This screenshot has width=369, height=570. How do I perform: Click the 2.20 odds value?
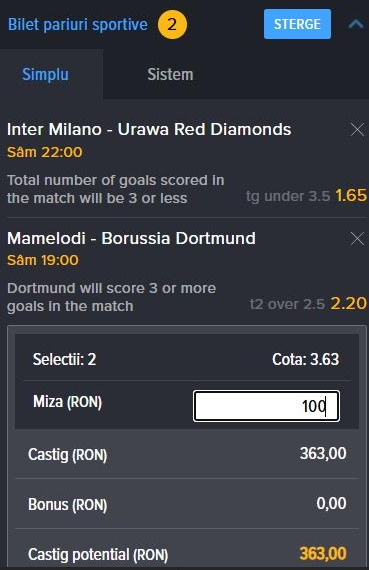coord(348,304)
